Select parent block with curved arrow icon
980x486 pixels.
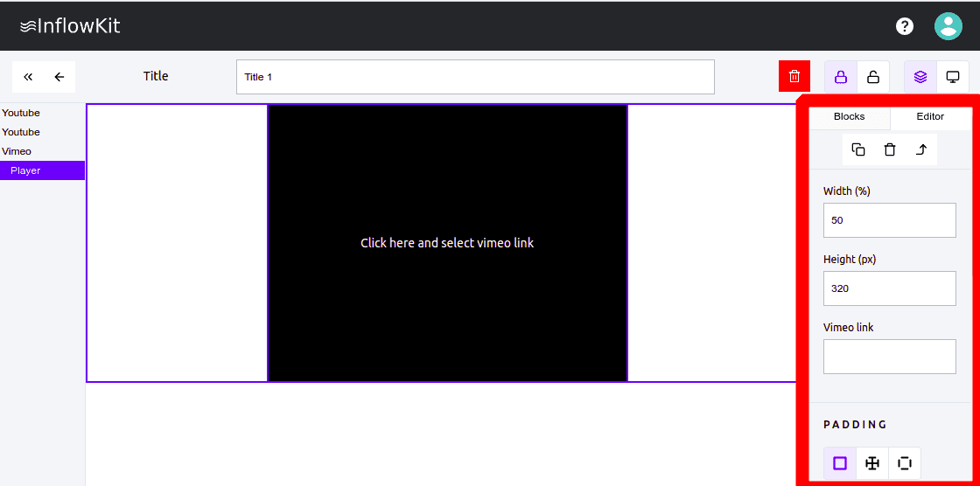pyautogui.click(x=921, y=149)
